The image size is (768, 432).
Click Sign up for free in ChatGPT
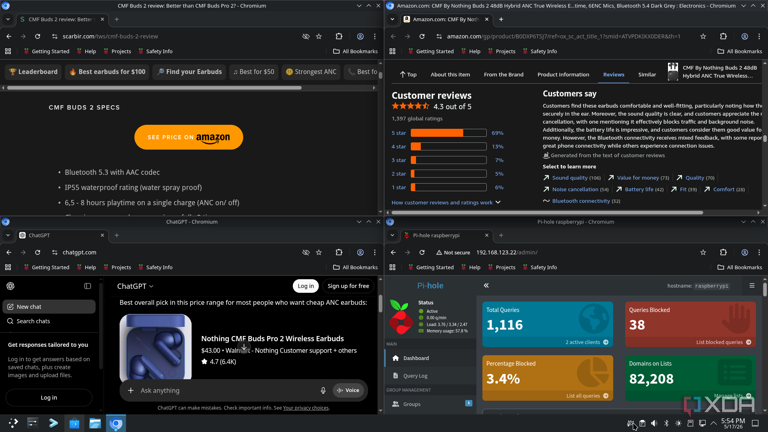coord(348,286)
